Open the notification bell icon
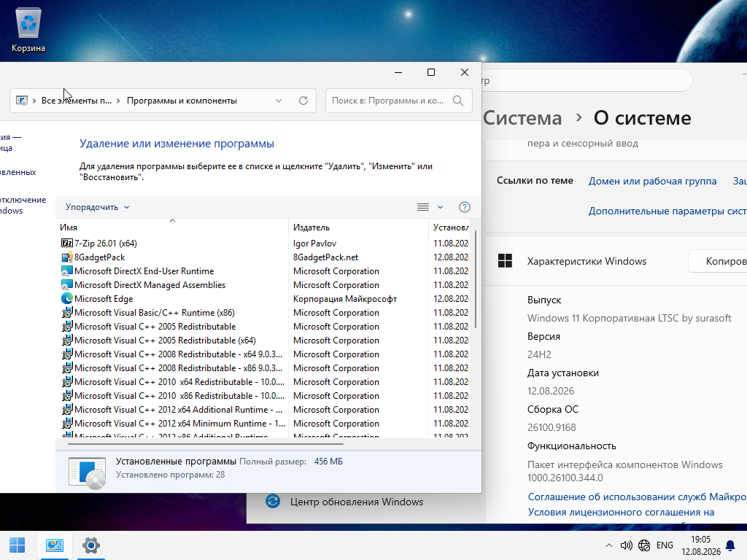The width and height of the screenshot is (747, 560). point(729,545)
